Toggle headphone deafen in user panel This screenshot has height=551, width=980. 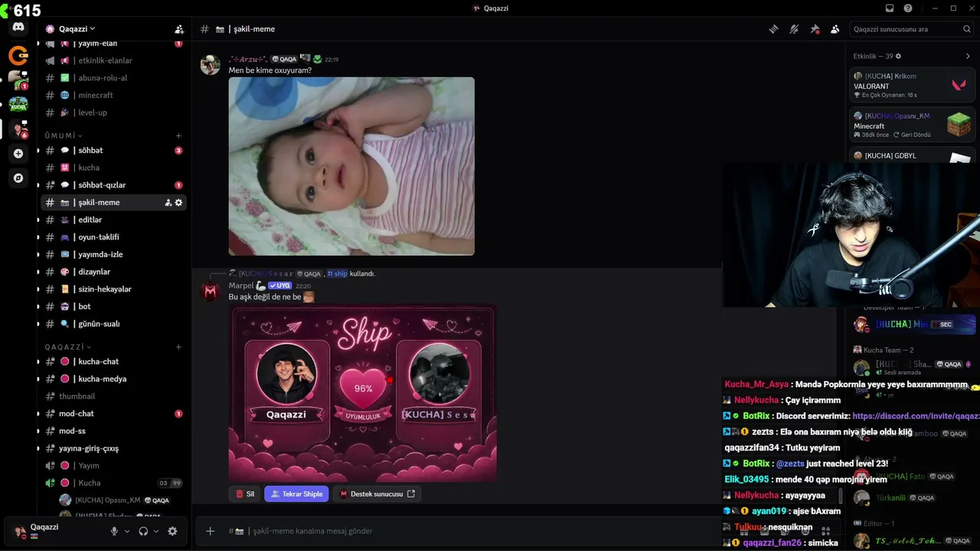[143, 531]
